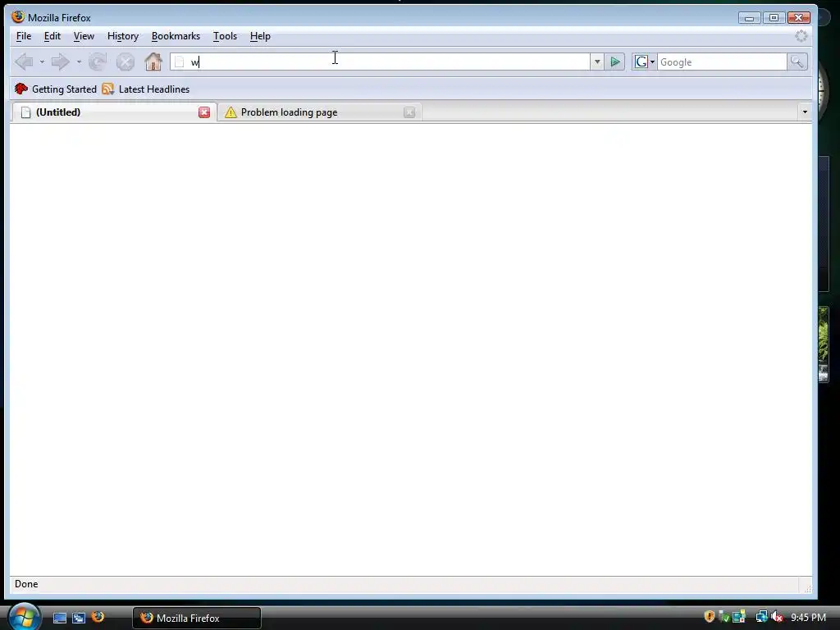
Task: Open the Edit menu
Action: click(52, 36)
